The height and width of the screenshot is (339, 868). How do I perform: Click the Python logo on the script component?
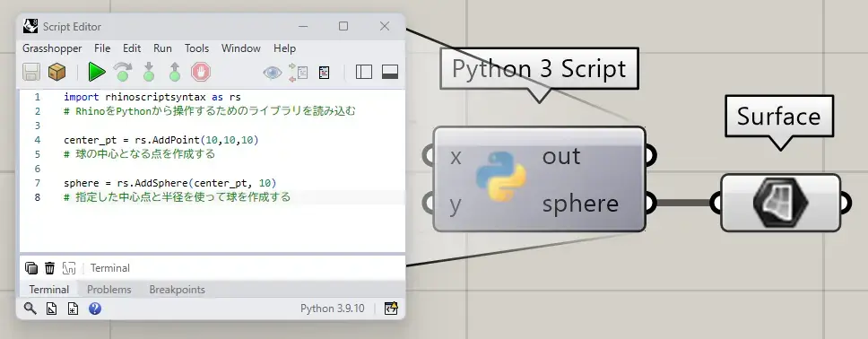tap(501, 176)
